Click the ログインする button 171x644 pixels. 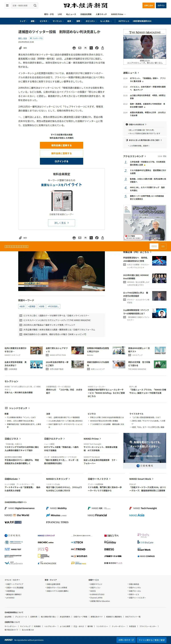(x=62, y=161)
